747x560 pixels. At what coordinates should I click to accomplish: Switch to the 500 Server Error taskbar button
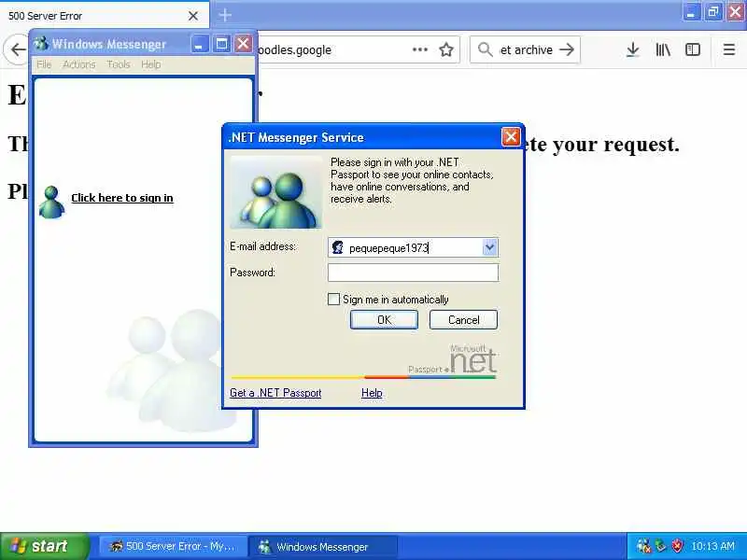[173, 546]
